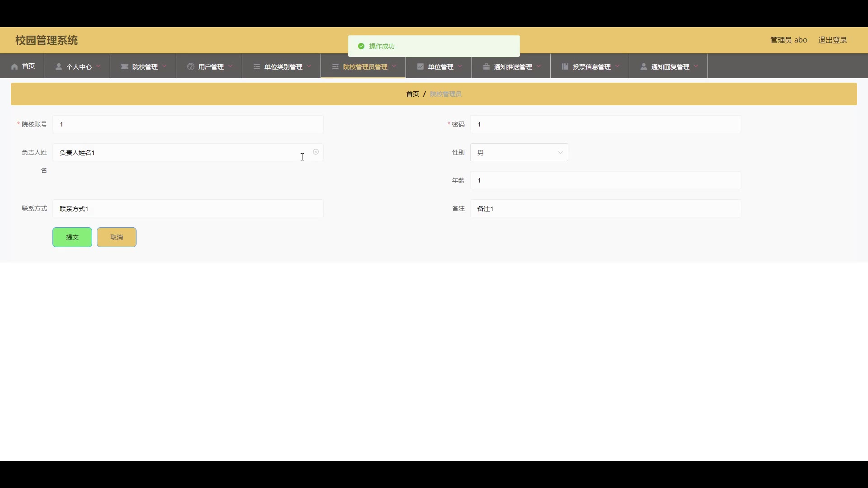
Task: Click the 首页 breadcrumb link
Action: (412, 94)
